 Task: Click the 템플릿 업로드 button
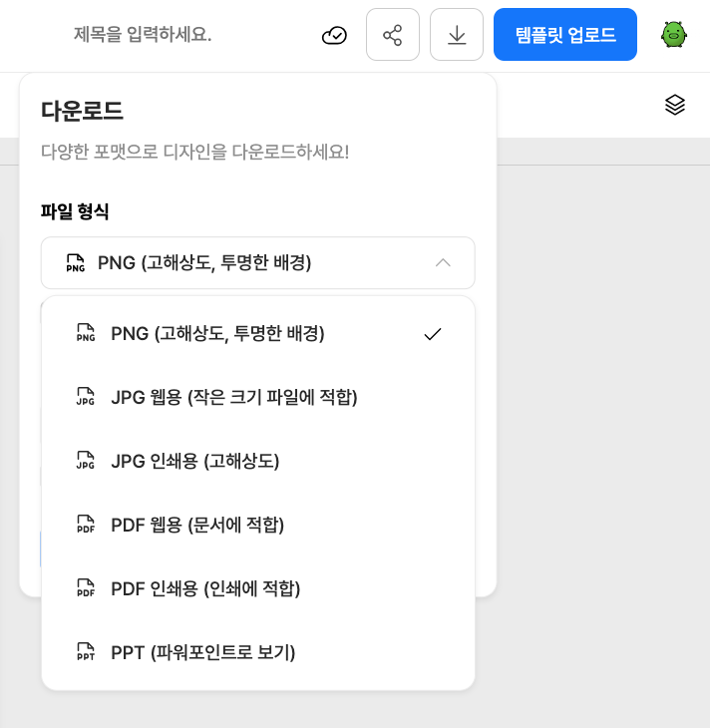[565, 35]
